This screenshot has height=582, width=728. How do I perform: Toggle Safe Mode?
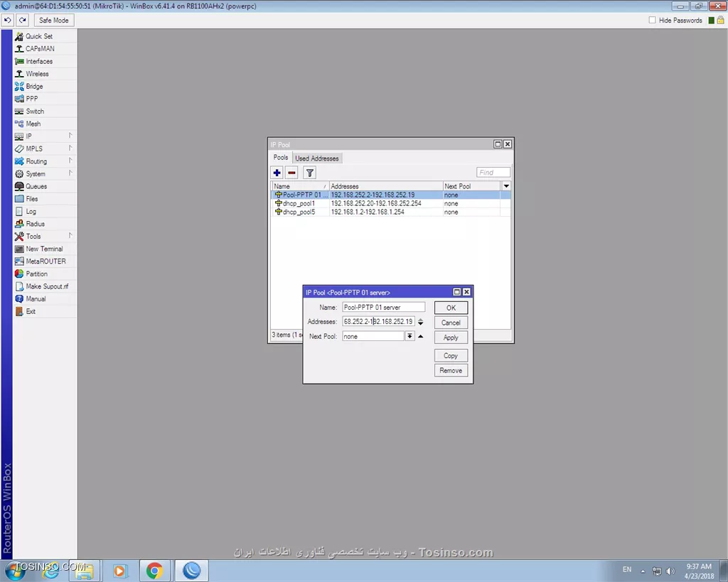click(x=54, y=21)
